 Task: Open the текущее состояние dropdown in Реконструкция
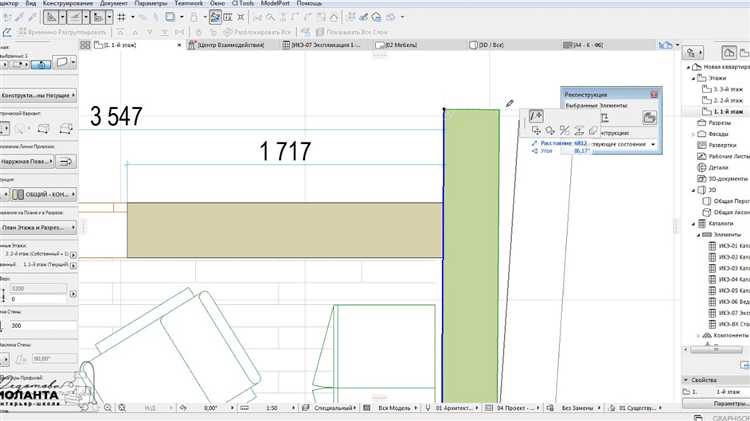pos(623,144)
